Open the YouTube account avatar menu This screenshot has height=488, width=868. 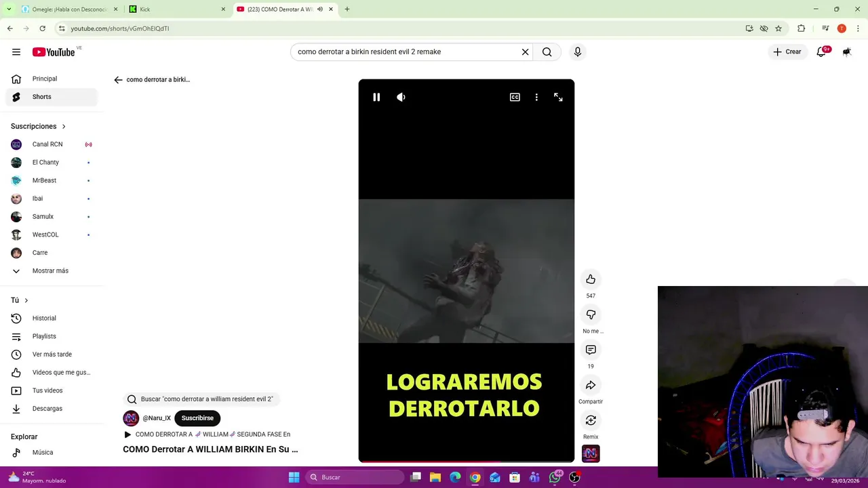[847, 52]
